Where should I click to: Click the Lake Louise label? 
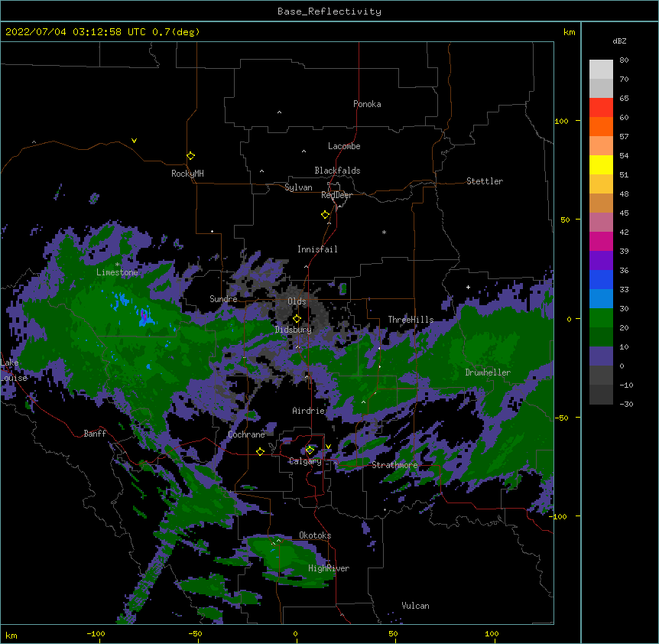click(14, 370)
